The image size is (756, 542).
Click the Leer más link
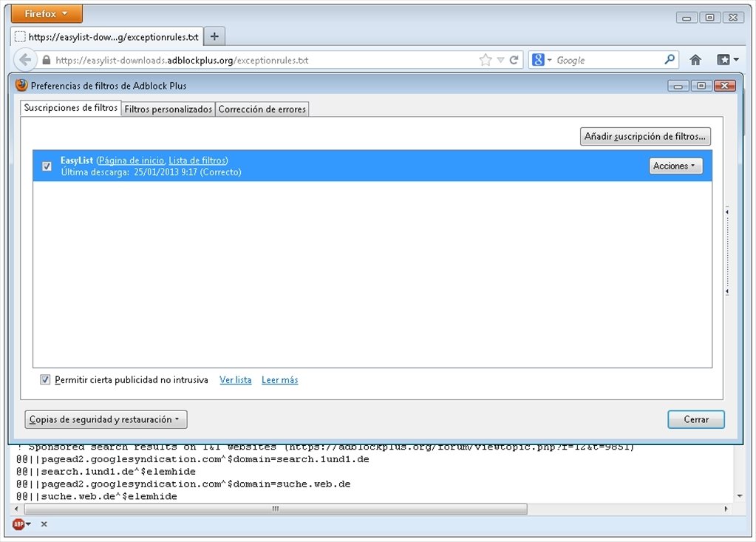click(279, 380)
